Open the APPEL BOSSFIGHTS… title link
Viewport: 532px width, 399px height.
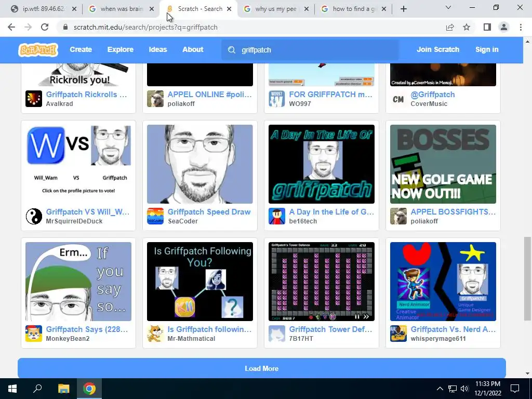pyautogui.click(x=453, y=212)
